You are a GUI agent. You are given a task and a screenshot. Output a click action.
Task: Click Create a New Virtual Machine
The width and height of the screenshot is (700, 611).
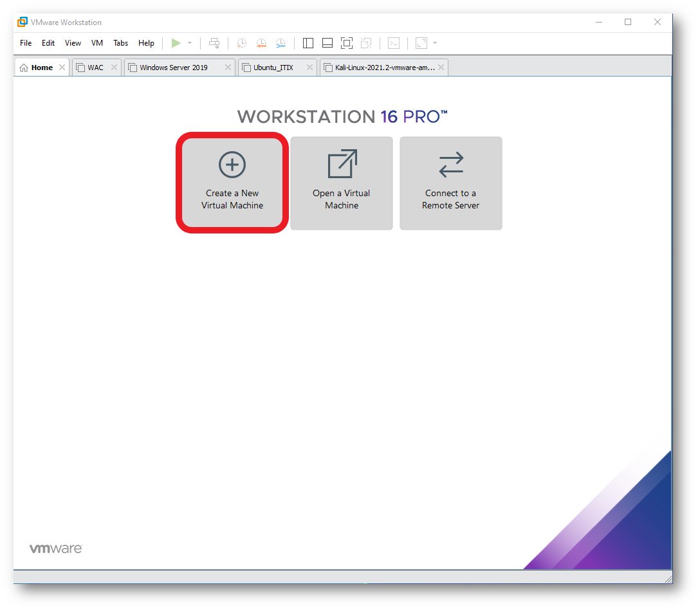pyautogui.click(x=232, y=183)
